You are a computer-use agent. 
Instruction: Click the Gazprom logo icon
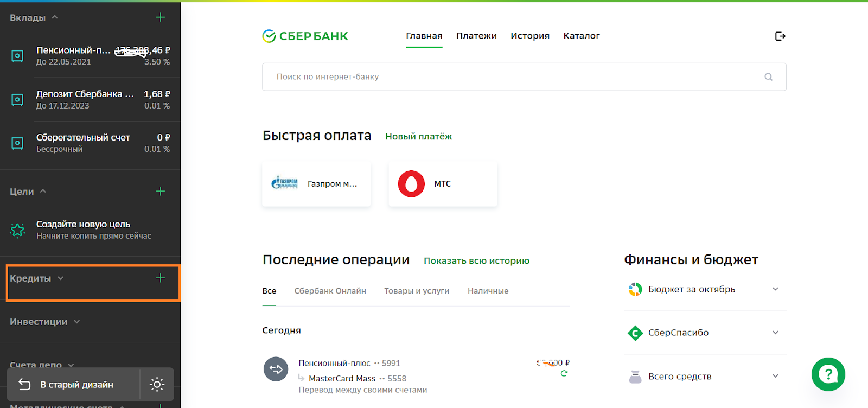click(285, 183)
